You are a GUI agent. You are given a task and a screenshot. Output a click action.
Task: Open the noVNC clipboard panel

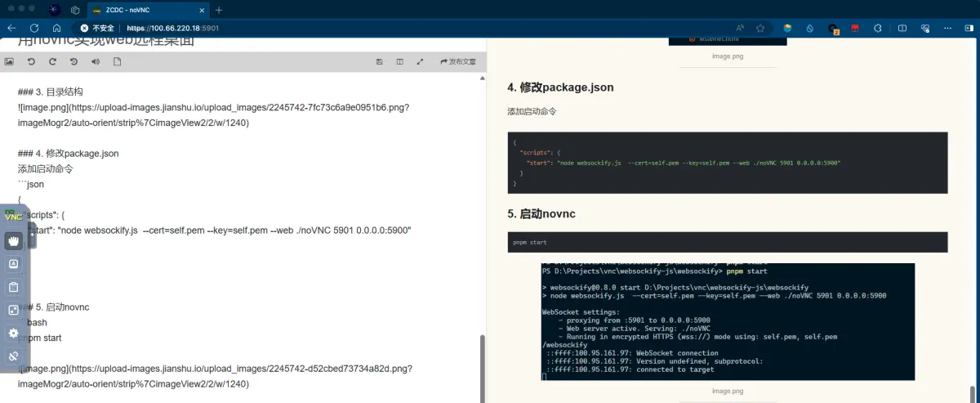[13, 287]
